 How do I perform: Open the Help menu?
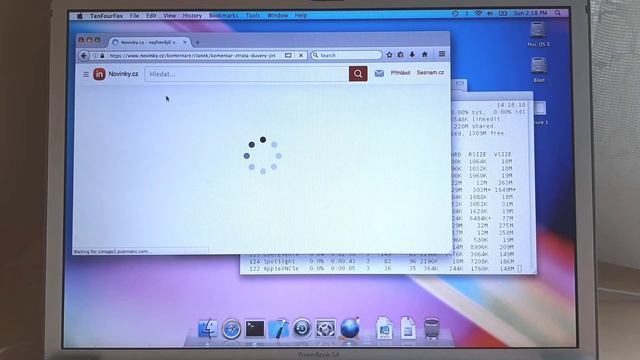click(x=301, y=15)
